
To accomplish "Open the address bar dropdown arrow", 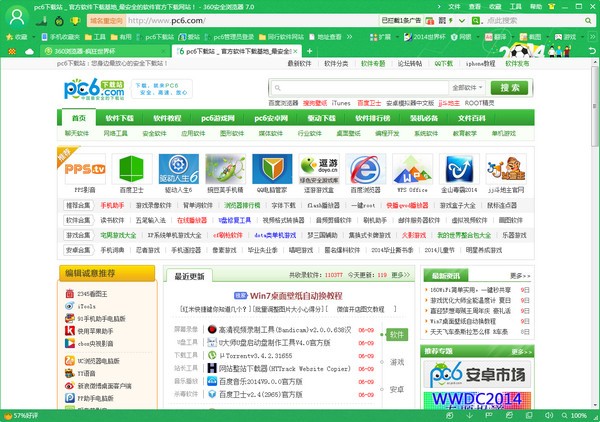I will [462, 21].
